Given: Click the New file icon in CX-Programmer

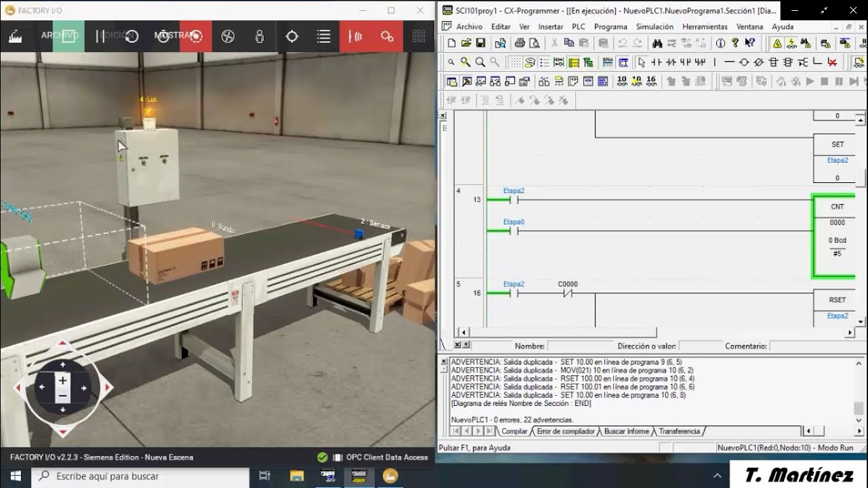Looking at the screenshot, I should click(x=452, y=43).
